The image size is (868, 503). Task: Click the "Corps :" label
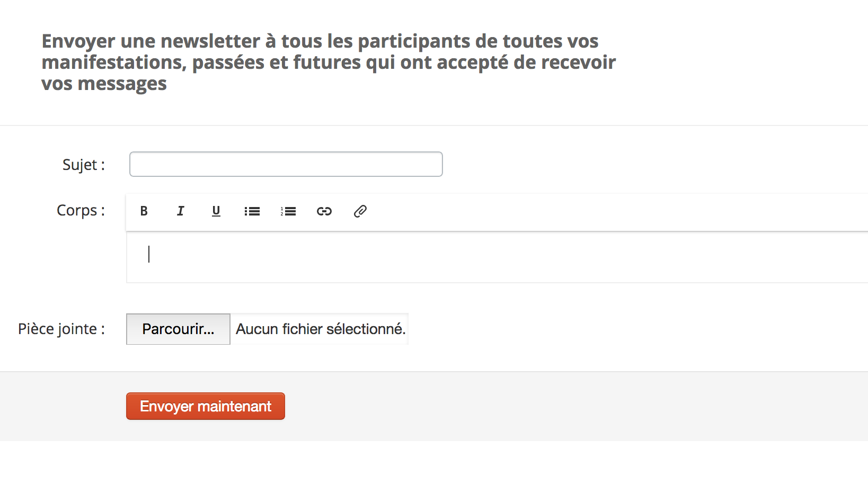81,210
